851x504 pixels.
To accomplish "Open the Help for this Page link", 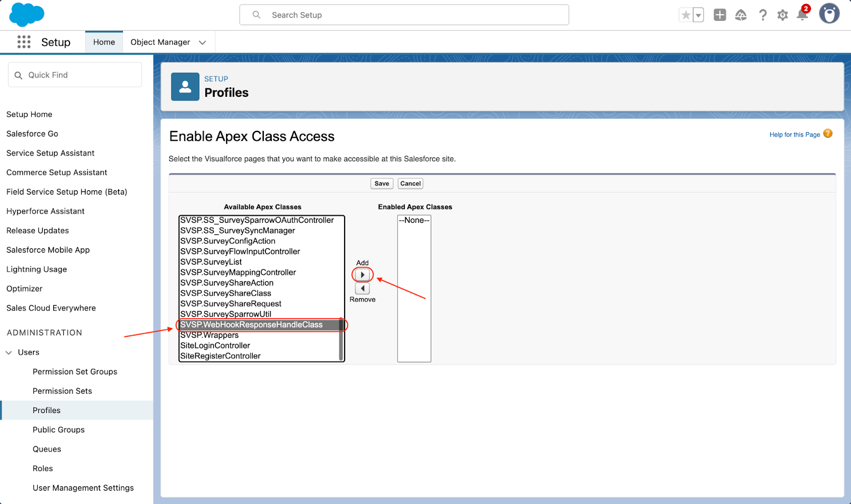I will pyautogui.click(x=794, y=135).
